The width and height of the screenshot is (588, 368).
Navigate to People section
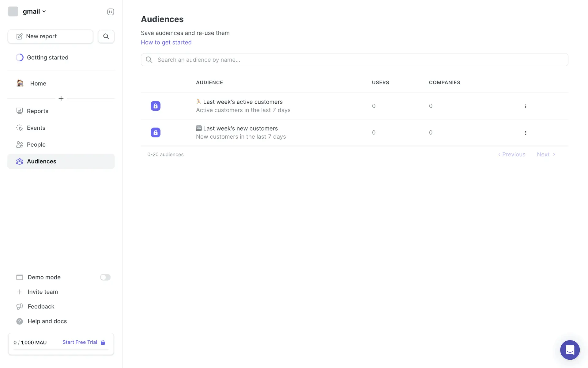[x=36, y=145]
